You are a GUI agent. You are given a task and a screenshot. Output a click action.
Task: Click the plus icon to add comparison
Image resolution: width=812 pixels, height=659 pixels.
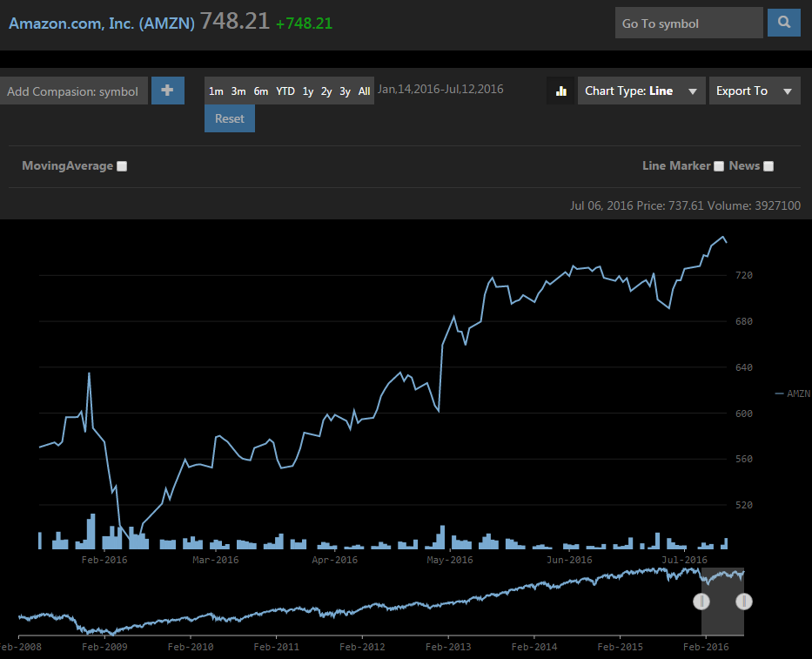pos(168,91)
